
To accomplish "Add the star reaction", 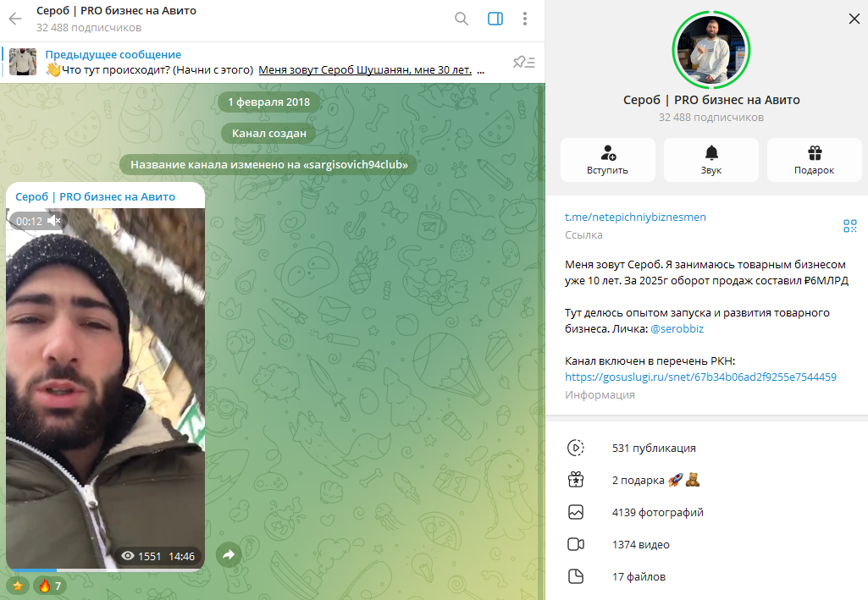I will tap(17, 586).
